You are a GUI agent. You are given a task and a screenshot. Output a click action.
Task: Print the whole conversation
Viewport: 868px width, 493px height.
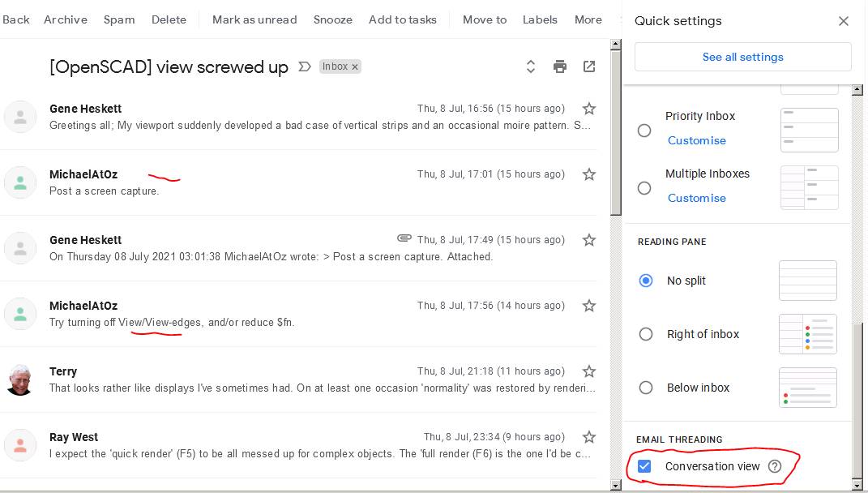click(x=560, y=66)
